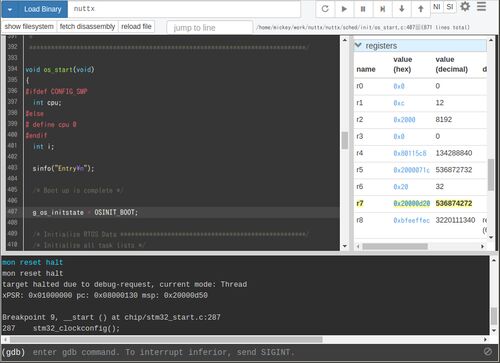Click reload file button
The height and width of the screenshot is (363, 500).
click(x=136, y=26)
